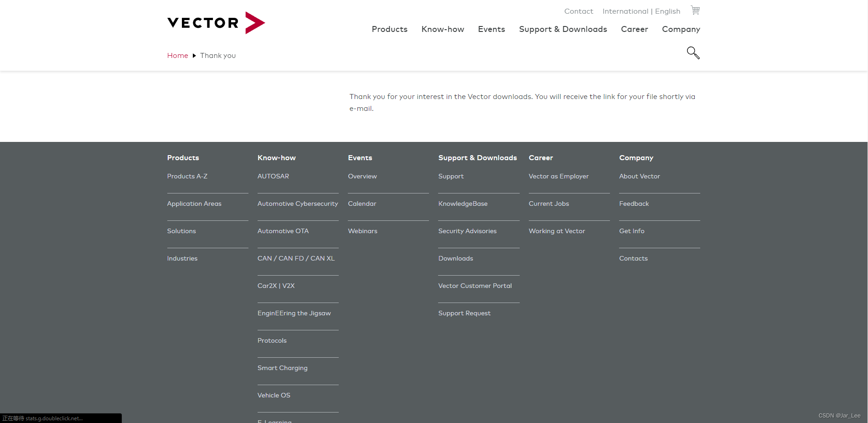Screen dimensions: 868x423
Task: Open Vector as Employer link
Action: click(558, 176)
